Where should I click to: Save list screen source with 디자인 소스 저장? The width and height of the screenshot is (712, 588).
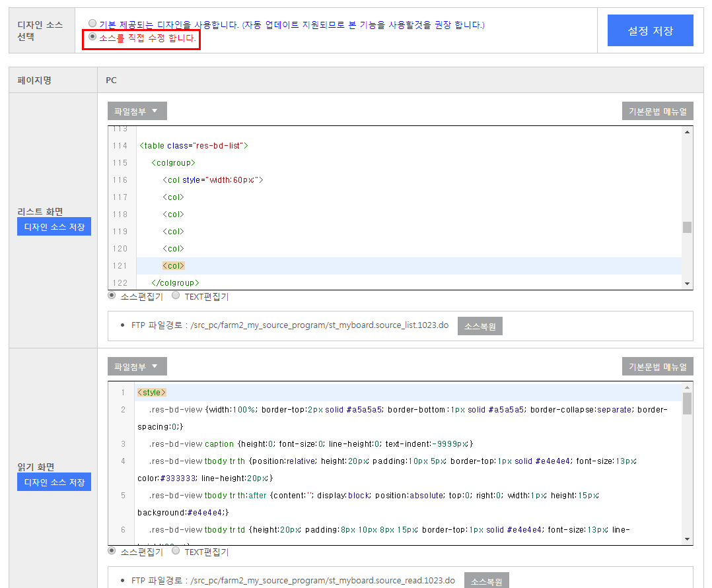(x=54, y=226)
